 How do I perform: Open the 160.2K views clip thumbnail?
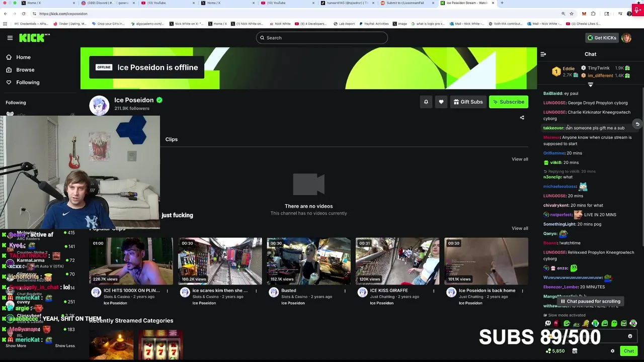point(220,261)
